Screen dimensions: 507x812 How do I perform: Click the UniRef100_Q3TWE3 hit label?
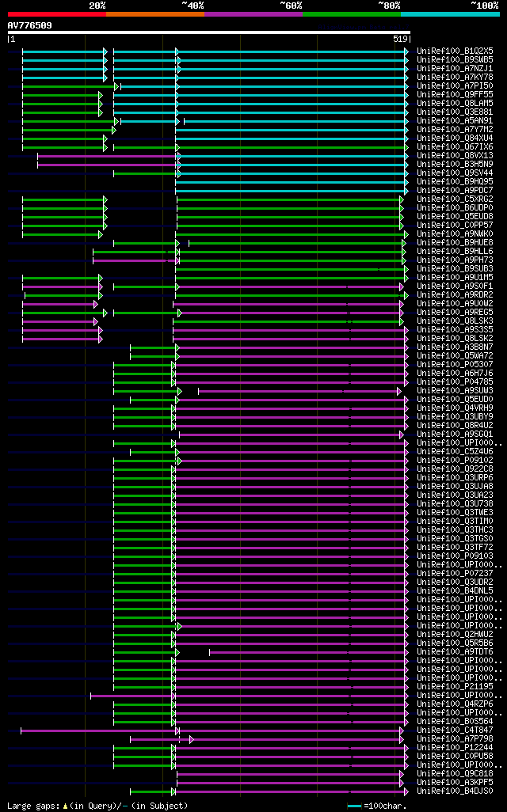click(x=456, y=513)
